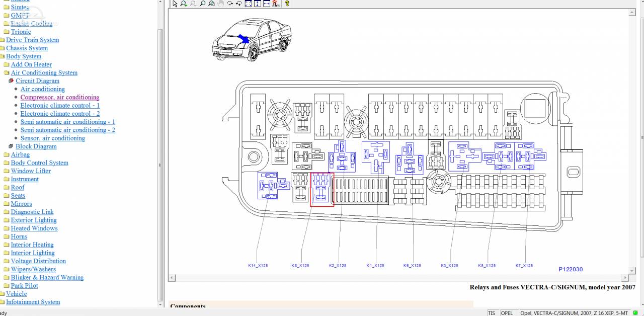The image size is (644, 316).
Task: Click the red-highlighted relay in the fuse box
Action: point(322,189)
